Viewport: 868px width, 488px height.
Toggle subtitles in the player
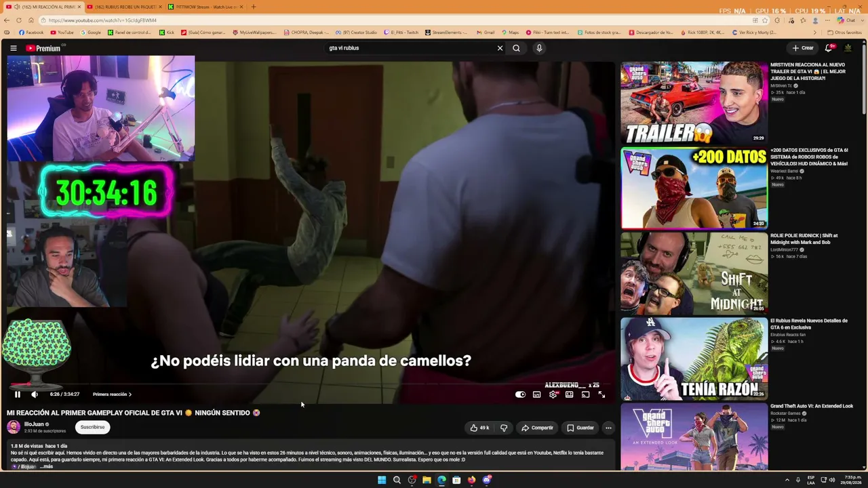(536, 394)
